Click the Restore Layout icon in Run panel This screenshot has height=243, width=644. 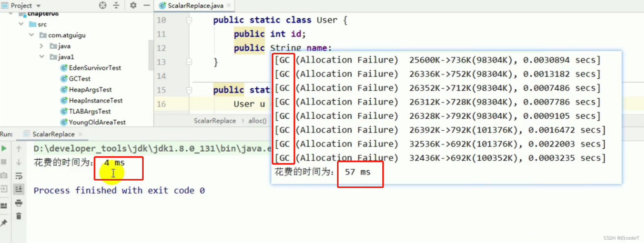[4, 206]
